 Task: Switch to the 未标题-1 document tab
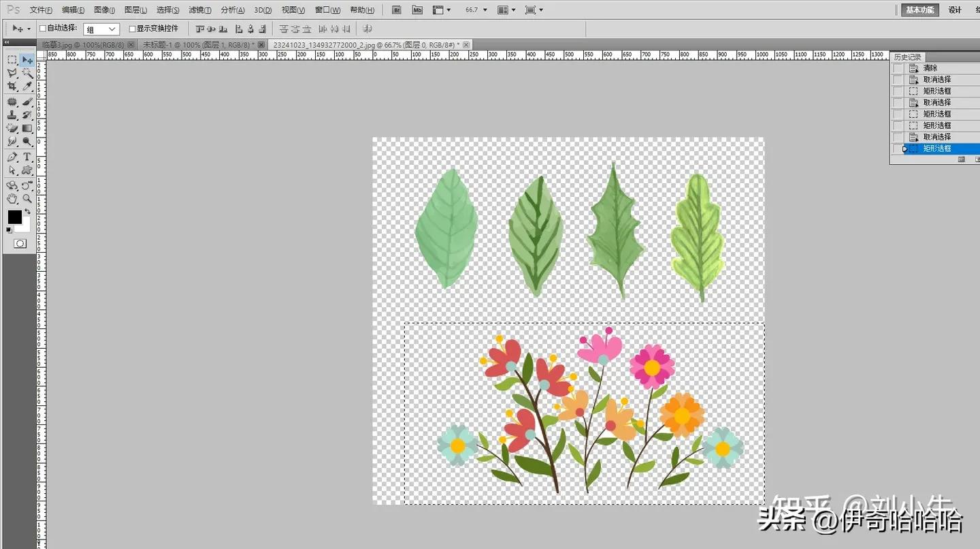pyautogui.click(x=197, y=44)
